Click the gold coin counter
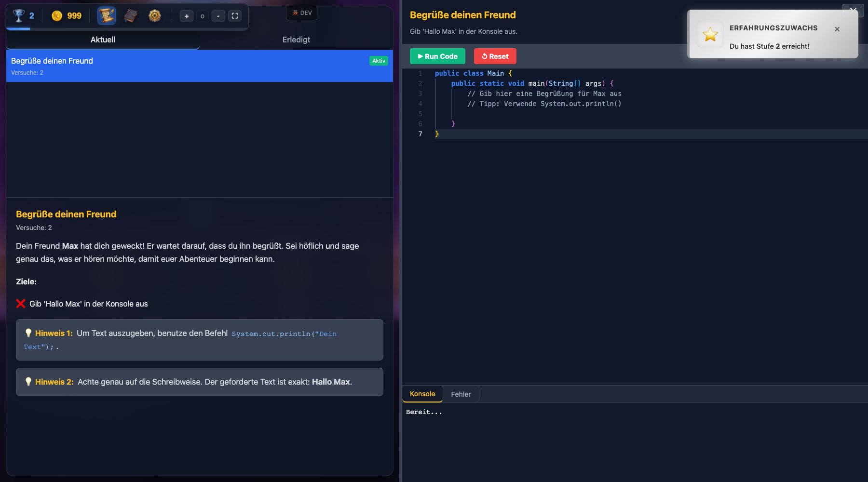This screenshot has width=868, height=482. coord(66,15)
